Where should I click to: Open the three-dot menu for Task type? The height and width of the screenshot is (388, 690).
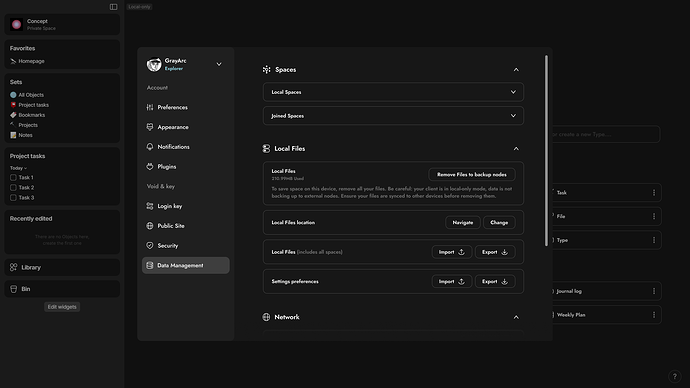pyautogui.click(x=654, y=193)
